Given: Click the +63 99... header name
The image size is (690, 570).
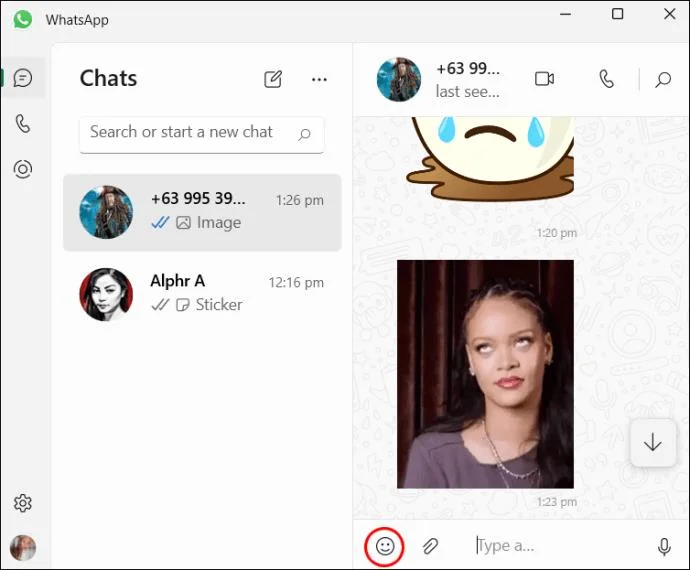Looking at the screenshot, I should coord(468,69).
